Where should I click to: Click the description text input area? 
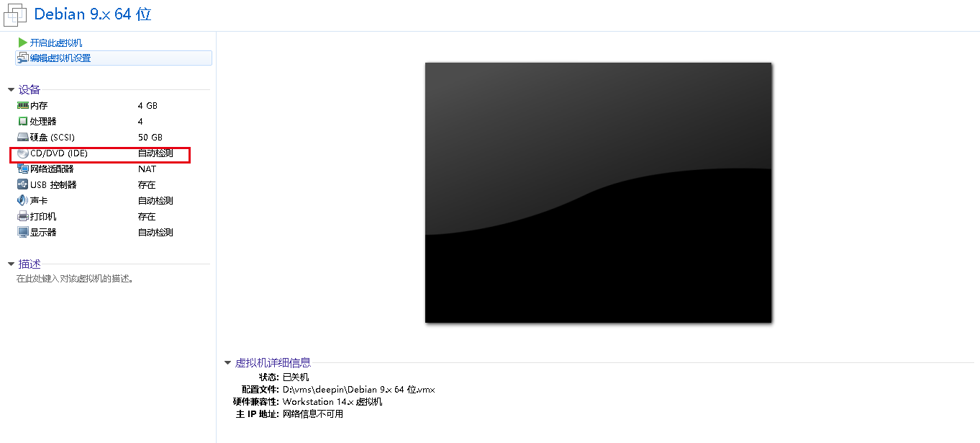(76, 279)
